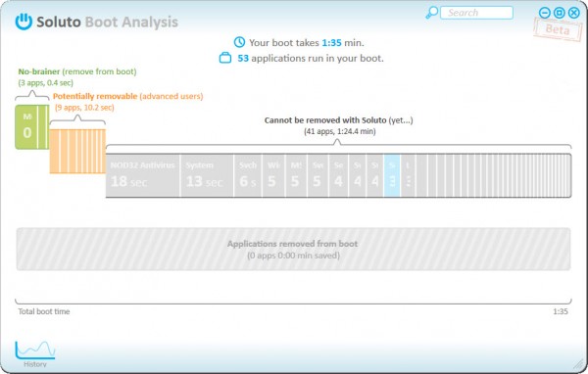Select the green no-brainer app block showing 0
Screen dimensions: 588x374
pos(26,127)
